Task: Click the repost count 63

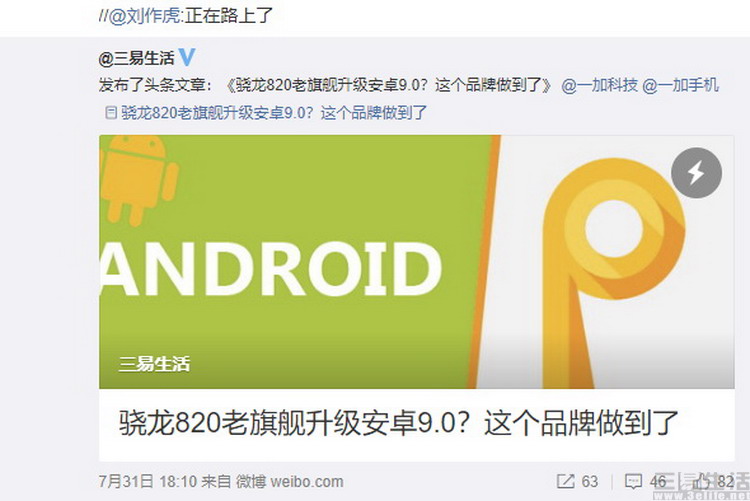Action: (x=590, y=481)
